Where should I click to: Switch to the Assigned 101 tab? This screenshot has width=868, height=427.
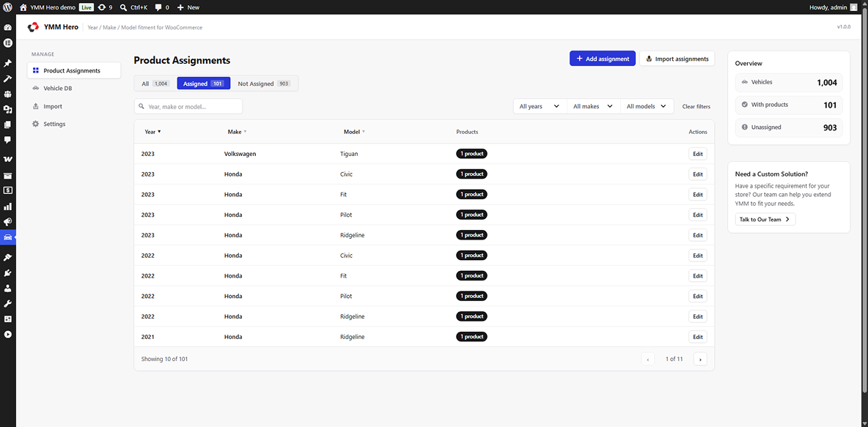pos(204,83)
